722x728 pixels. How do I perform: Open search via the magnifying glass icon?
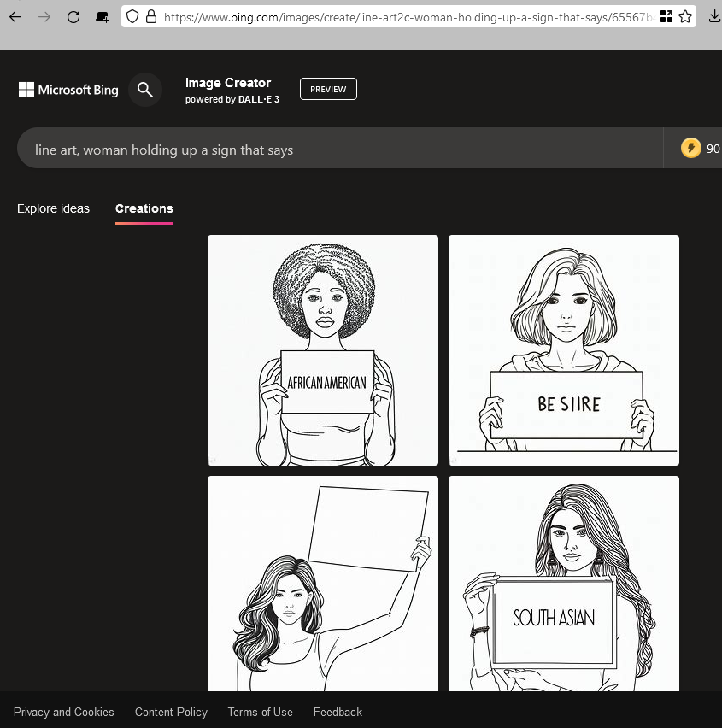click(145, 90)
